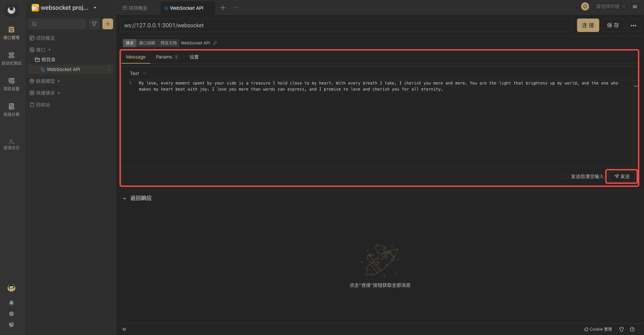Click the 发送 button to send the message
The width and height of the screenshot is (644, 335).
[621, 176]
